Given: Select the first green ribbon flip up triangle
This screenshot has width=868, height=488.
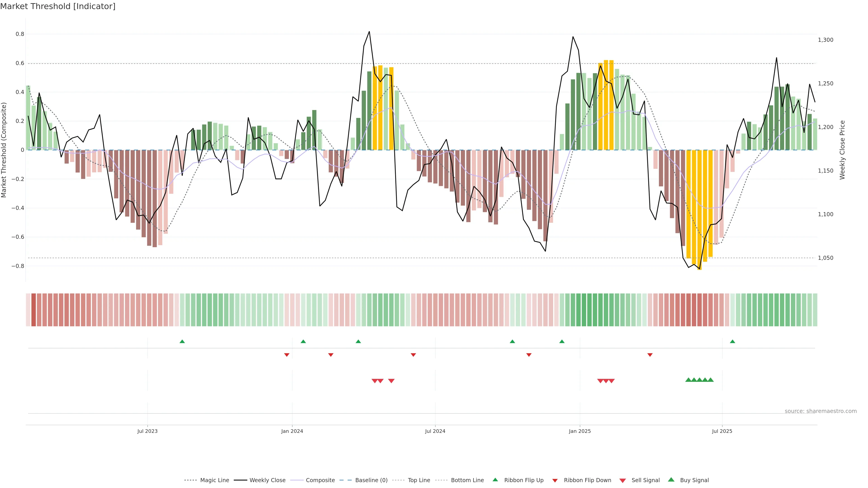Looking at the screenshot, I should (x=182, y=342).
